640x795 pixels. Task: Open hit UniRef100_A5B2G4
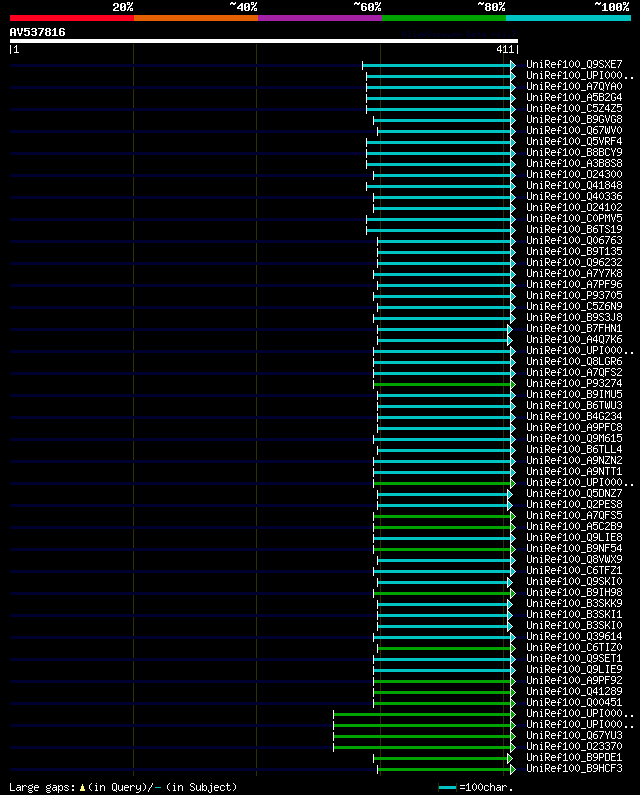click(x=574, y=97)
